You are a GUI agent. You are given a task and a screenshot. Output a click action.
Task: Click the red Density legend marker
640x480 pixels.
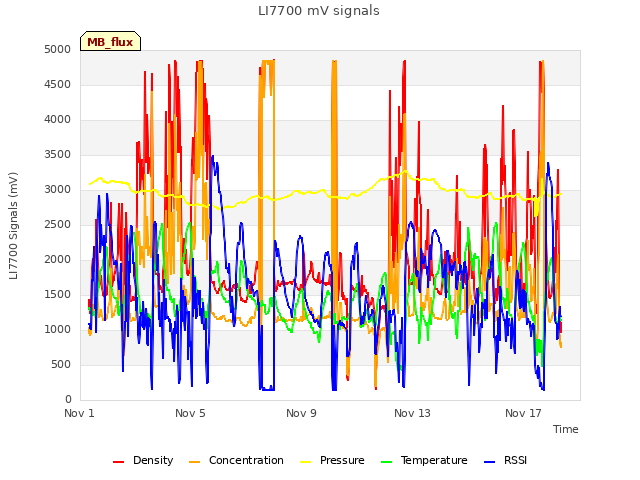[118, 462]
